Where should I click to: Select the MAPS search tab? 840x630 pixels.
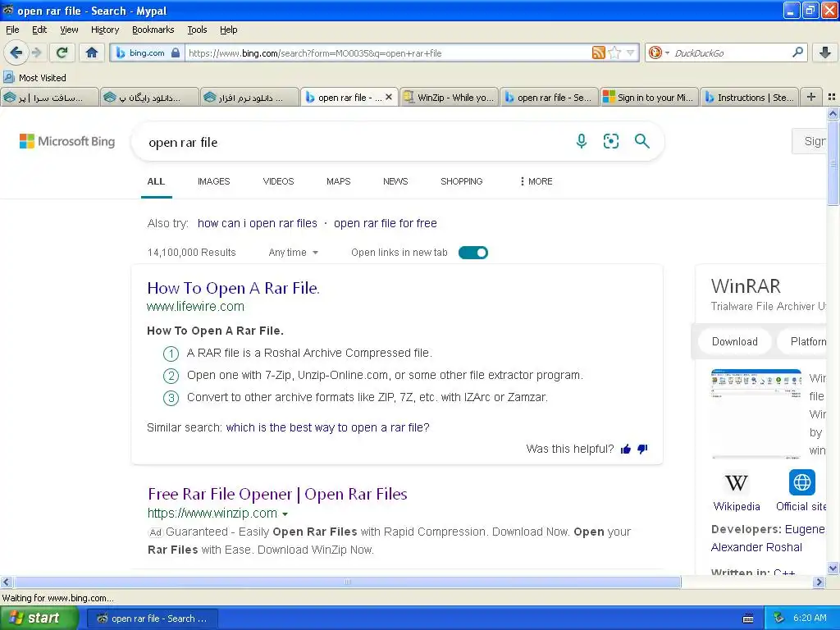[x=338, y=181]
